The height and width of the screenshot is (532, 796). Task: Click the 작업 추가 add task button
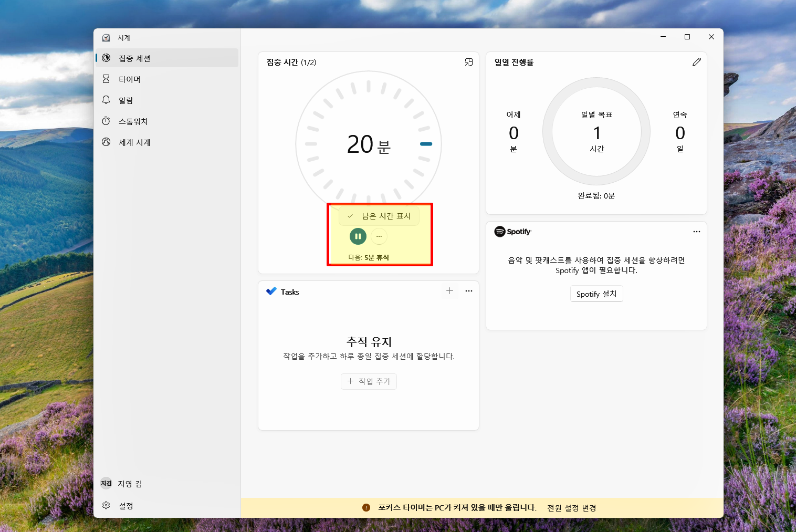coord(369,381)
